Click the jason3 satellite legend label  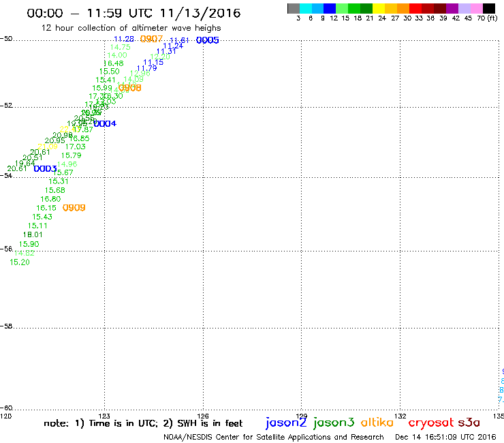click(334, 423)
